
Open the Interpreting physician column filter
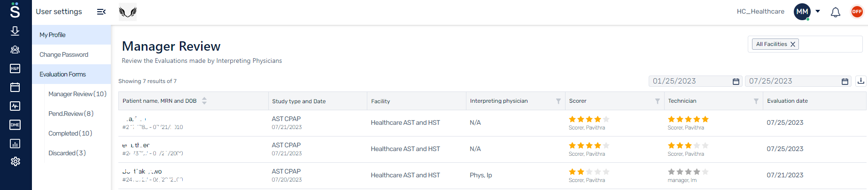click(558, 101)
